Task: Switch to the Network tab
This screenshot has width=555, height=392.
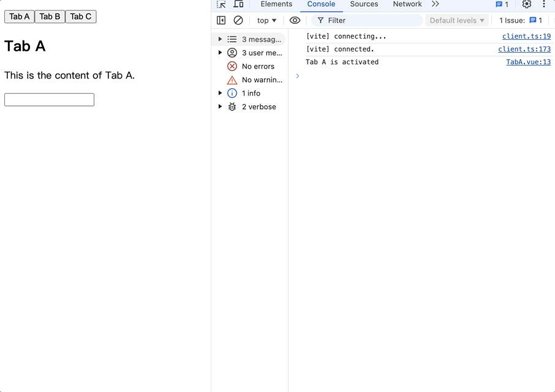Action: coord(407,4)
